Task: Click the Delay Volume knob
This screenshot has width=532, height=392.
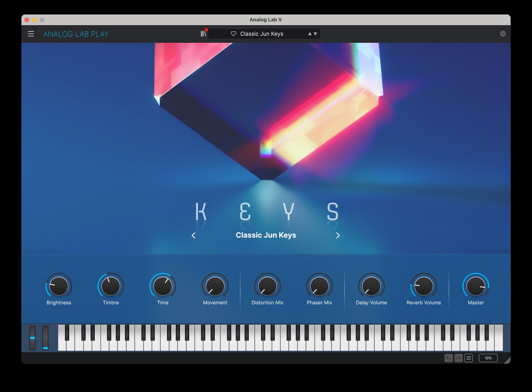Action: pyautogui.click(x=371, y=286)
